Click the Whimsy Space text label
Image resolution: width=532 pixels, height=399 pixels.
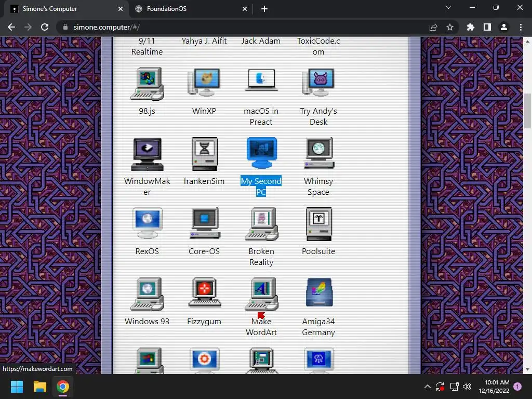pos(318,187)
